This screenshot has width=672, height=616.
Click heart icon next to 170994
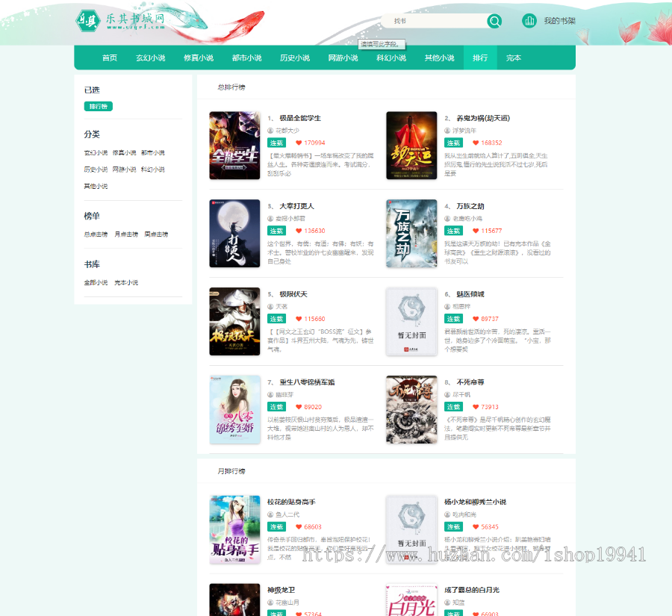pyautogui.click(x=299, y=143)
